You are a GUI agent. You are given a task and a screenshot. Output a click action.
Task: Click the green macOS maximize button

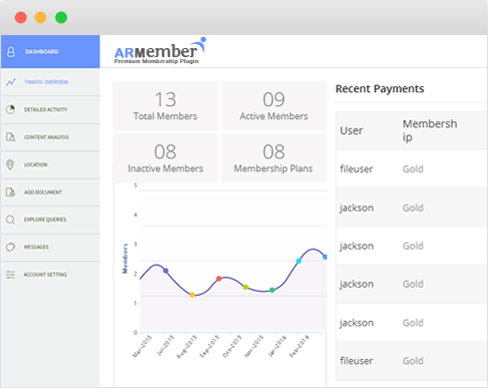pos(61,17)
